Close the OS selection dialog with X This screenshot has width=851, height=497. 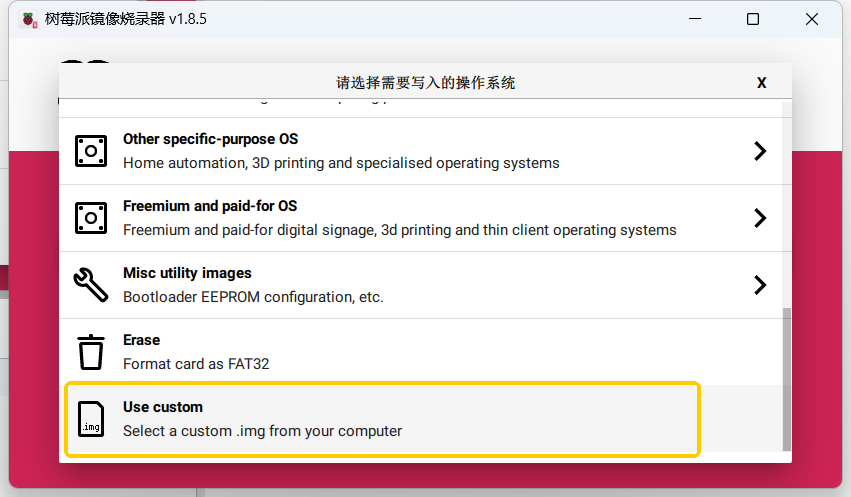point(762,83)
